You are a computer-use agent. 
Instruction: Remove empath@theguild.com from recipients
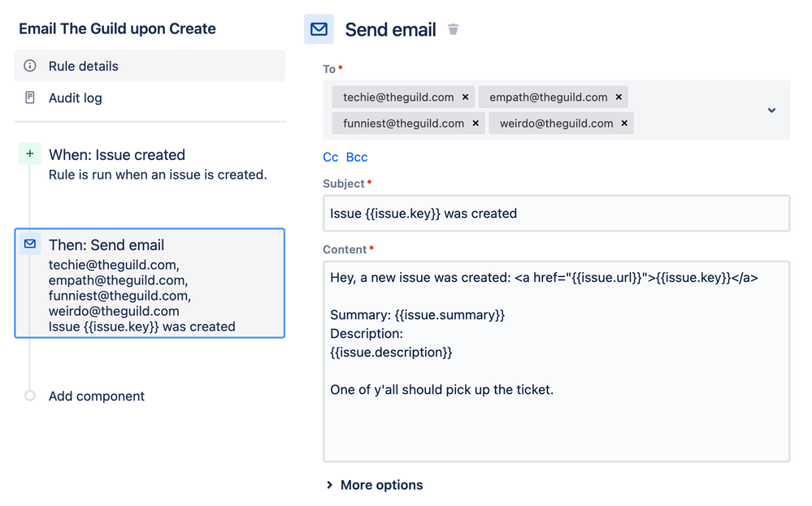click(619, 97)
